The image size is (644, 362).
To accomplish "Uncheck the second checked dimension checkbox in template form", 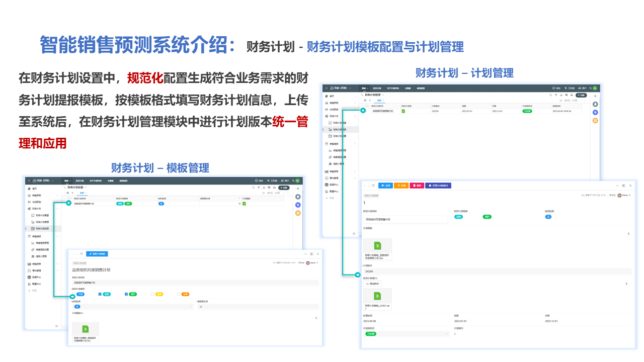I will pos(127,294).
